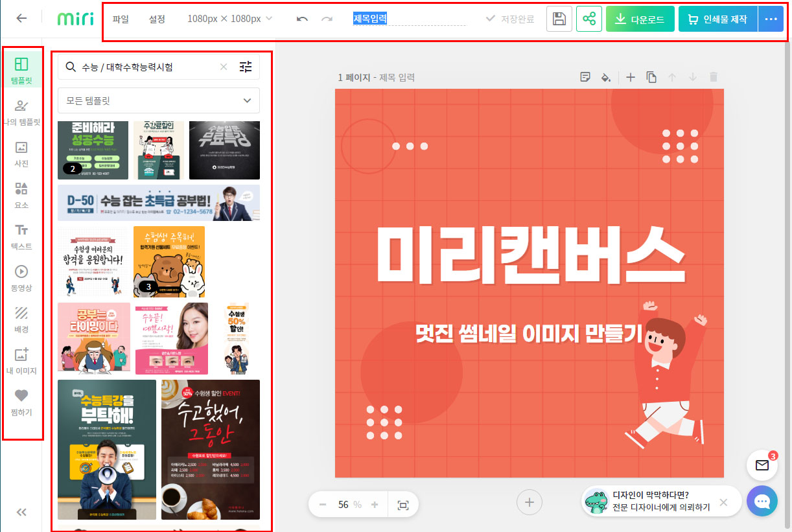
Task: Zoom out with the minus button
Action: click(323, 504)
